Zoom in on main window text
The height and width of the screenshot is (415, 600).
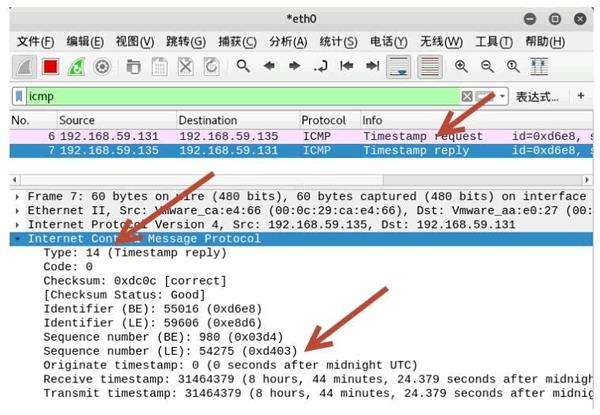(461, 67)
